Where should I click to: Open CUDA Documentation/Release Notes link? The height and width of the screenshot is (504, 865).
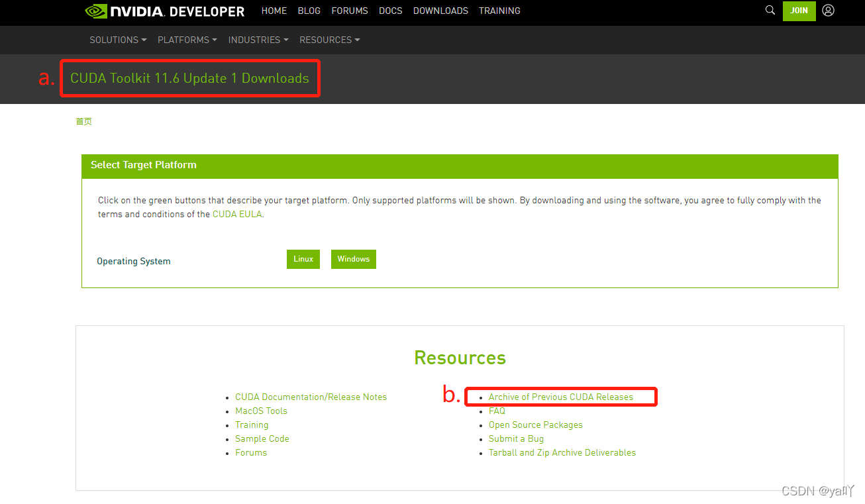311,397
